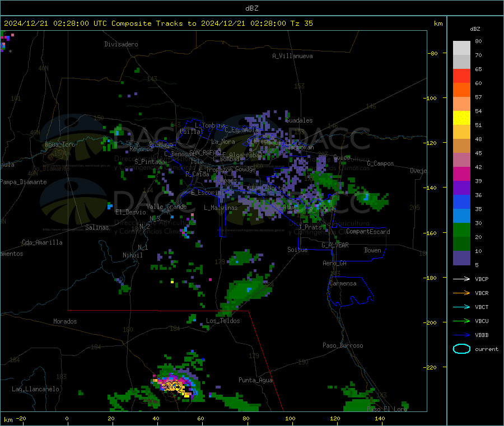
Task: Click the L_Malvinas map label
Action: coord(221,208)
